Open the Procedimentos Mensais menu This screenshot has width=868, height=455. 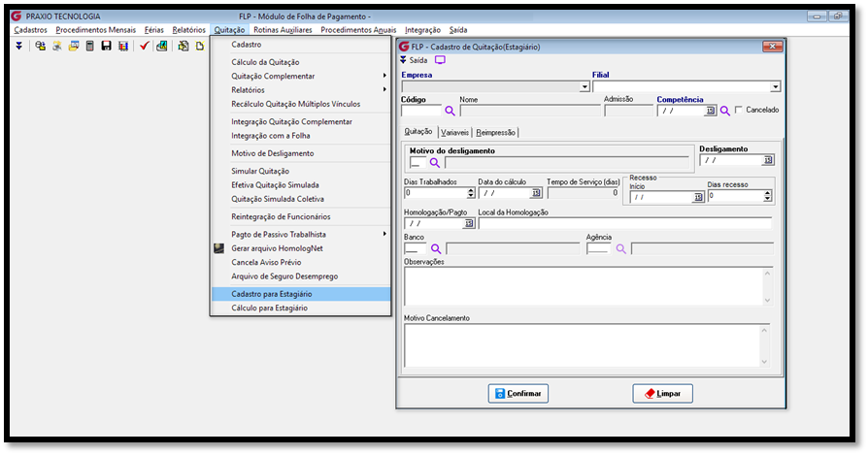point(96,30)
